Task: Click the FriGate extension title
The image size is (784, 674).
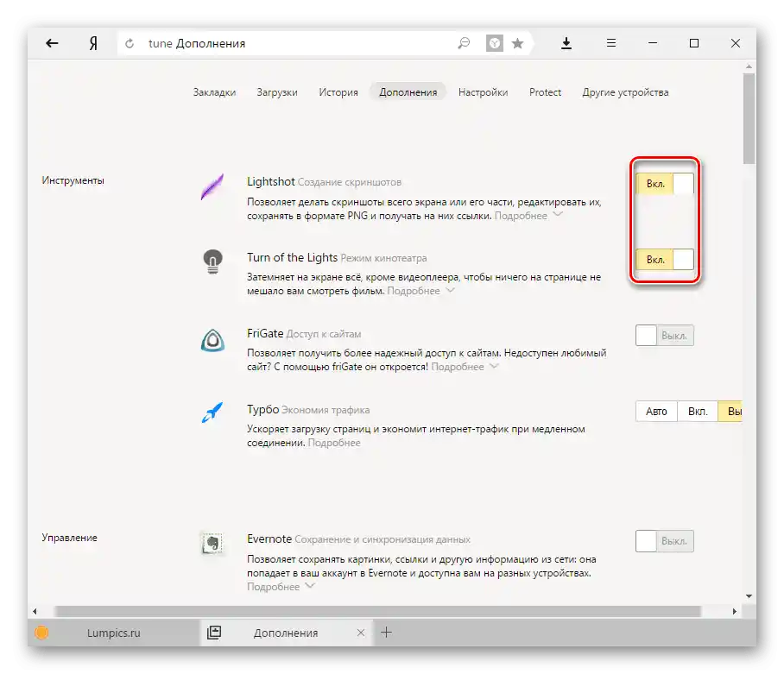Action: coord(265,333)
